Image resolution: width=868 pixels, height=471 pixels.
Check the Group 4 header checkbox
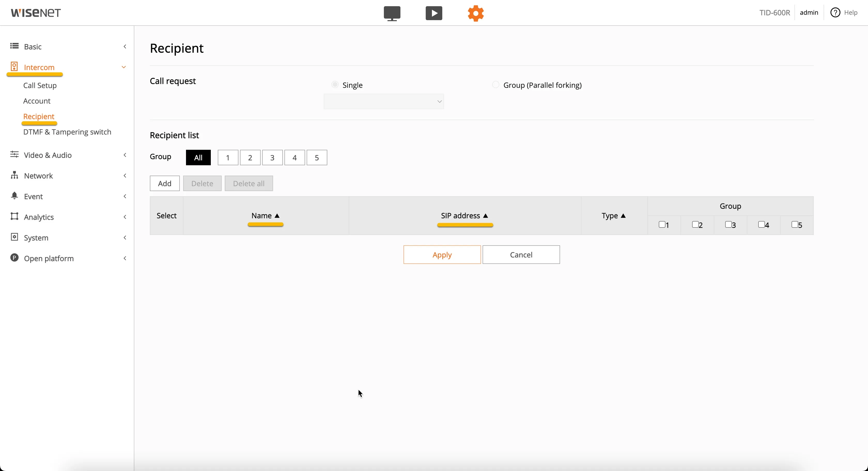point(761,224)
